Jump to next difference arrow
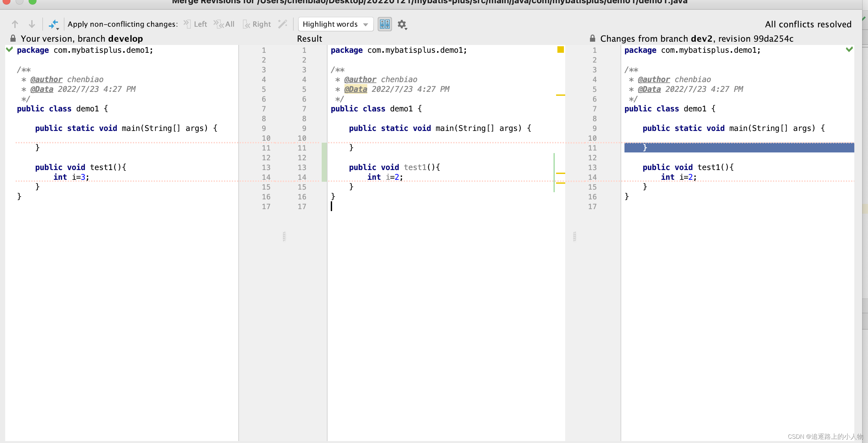Viewport: 868px width, 443px height. pyautogui.click(x=32, y=24)
